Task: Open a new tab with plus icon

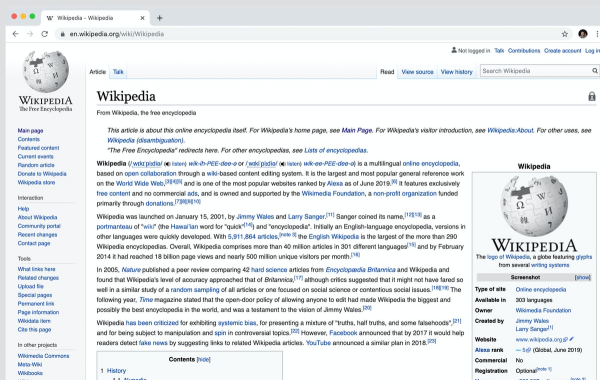Action: (x=160, y=18)
